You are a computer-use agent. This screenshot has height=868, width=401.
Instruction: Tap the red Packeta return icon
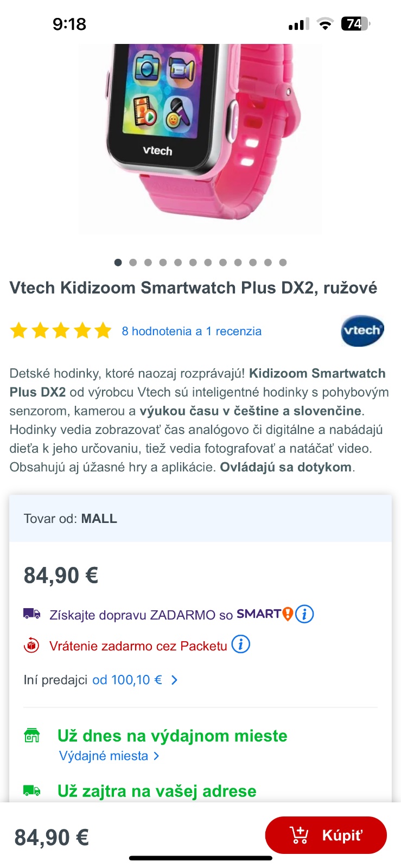tap(31, 646)
